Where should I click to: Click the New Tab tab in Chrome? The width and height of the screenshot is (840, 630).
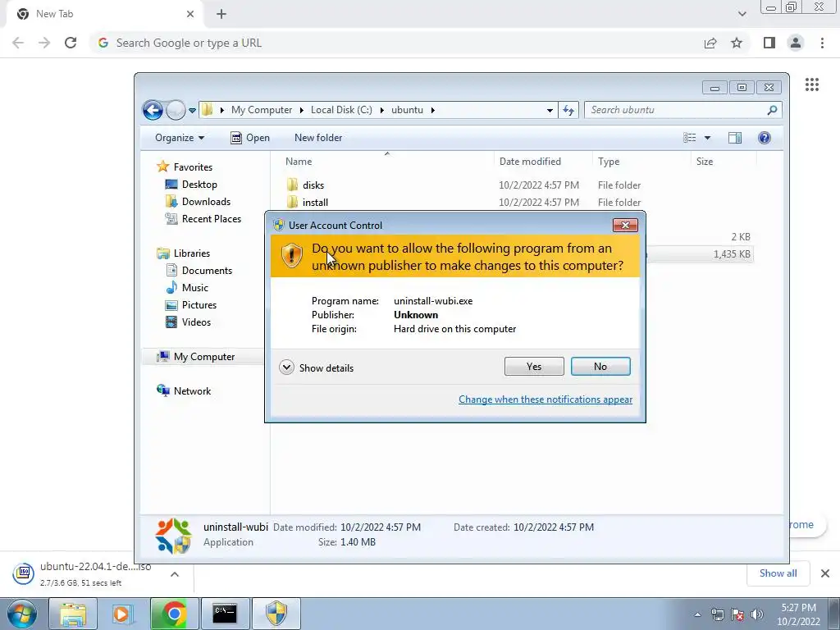[x=104, y=14]
